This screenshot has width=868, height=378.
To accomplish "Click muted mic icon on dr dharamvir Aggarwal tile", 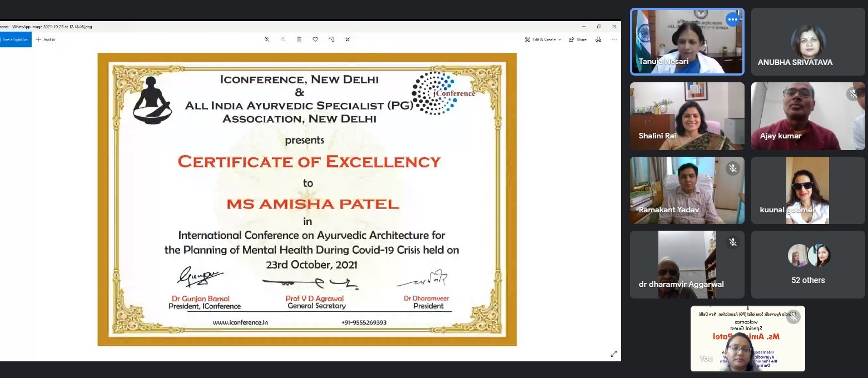I will point(733,242).
